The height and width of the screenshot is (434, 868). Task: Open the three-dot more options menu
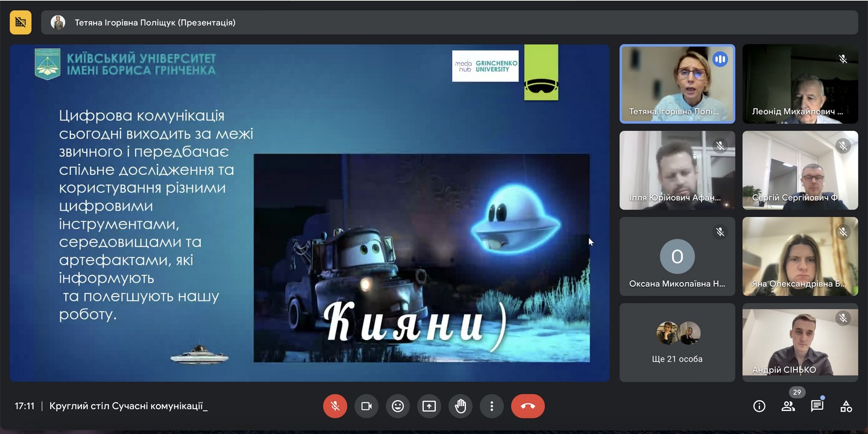point(492,406)
